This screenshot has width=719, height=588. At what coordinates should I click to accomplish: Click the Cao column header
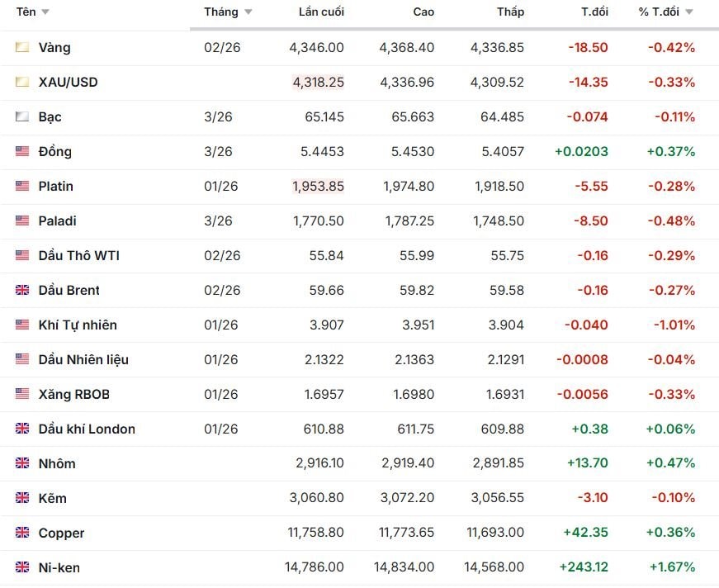click(x=423, y=12)
